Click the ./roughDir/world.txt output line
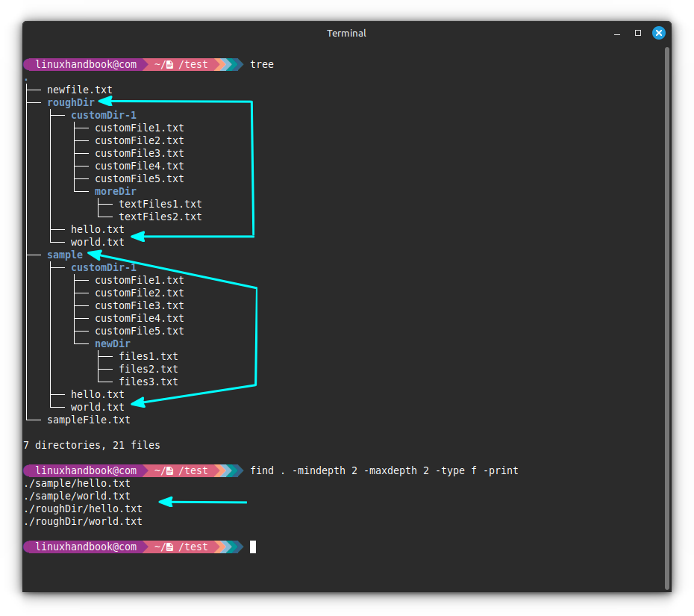694x616 pixels. (x=82, y=521)
